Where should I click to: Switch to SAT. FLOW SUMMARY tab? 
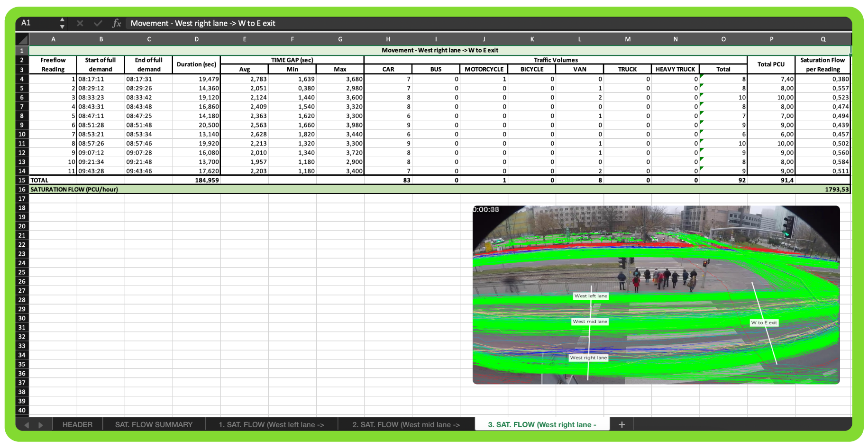(x=154, y=424)
